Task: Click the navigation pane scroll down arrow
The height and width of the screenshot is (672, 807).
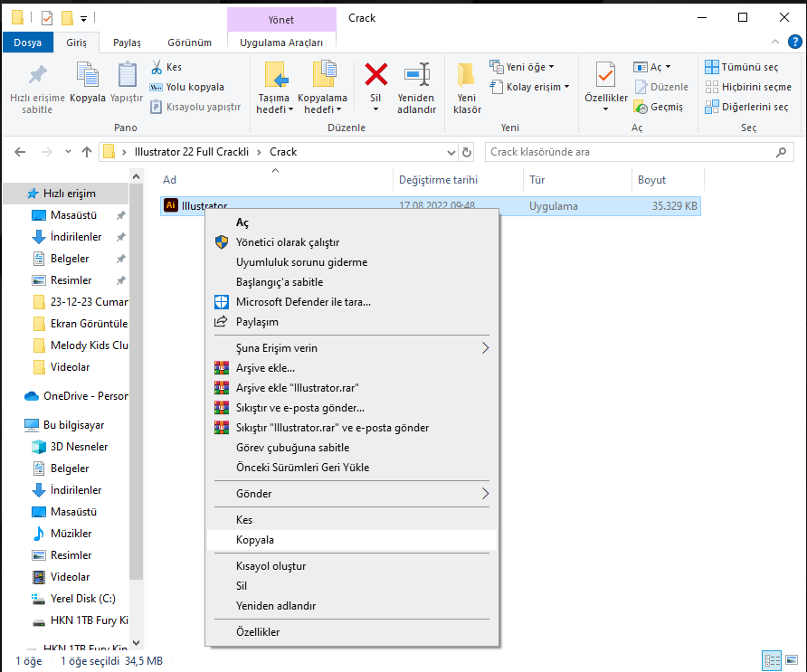Action: tap(136, 643)
